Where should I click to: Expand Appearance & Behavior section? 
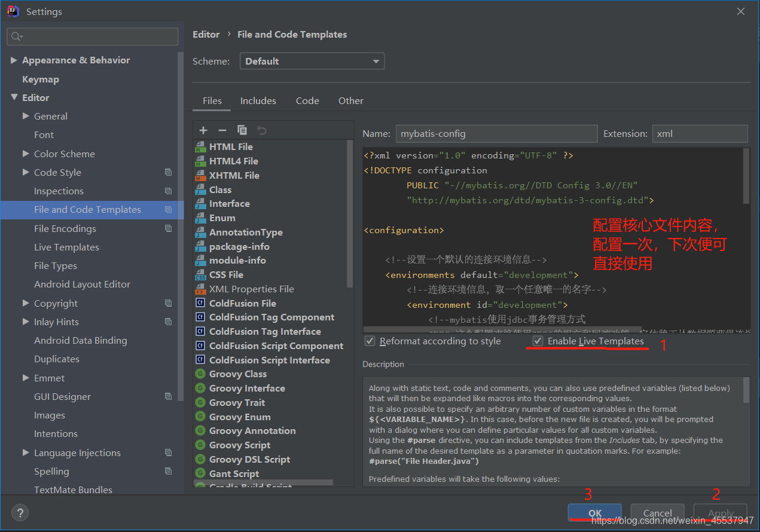pyautogui.click(x=14, y=60)
